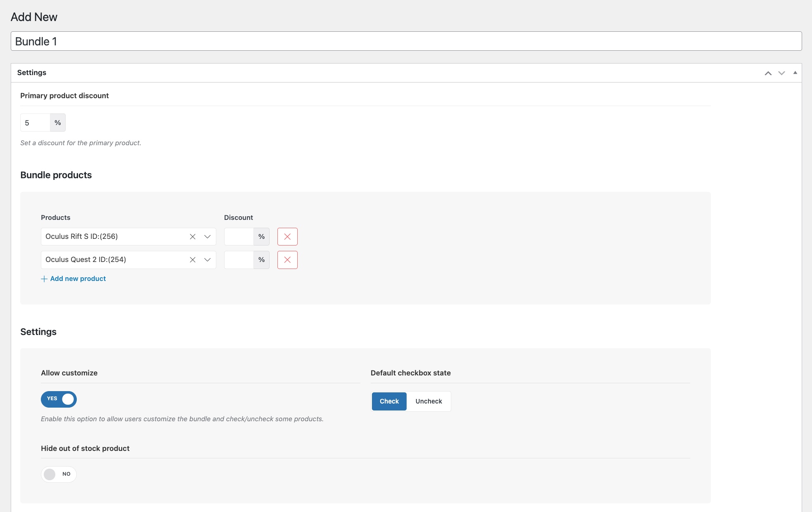
Task: Click the Default checkbox state label
Action: pyautogui.click(x=411, y=373)
